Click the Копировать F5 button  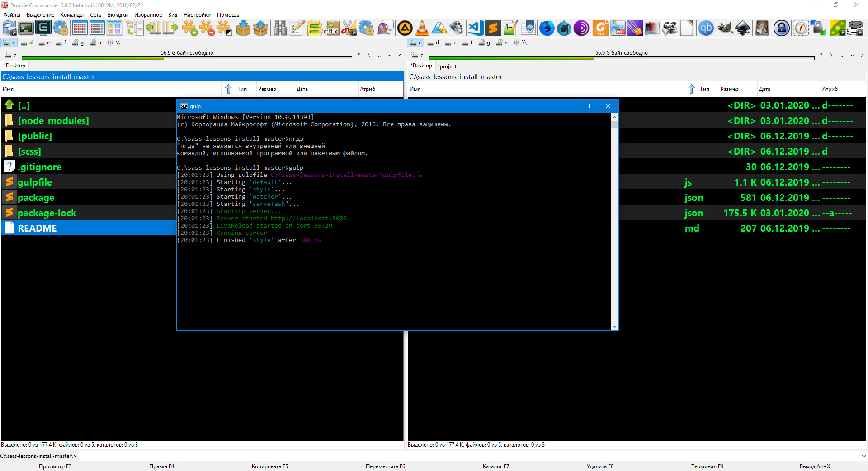[x=269, y=466]
